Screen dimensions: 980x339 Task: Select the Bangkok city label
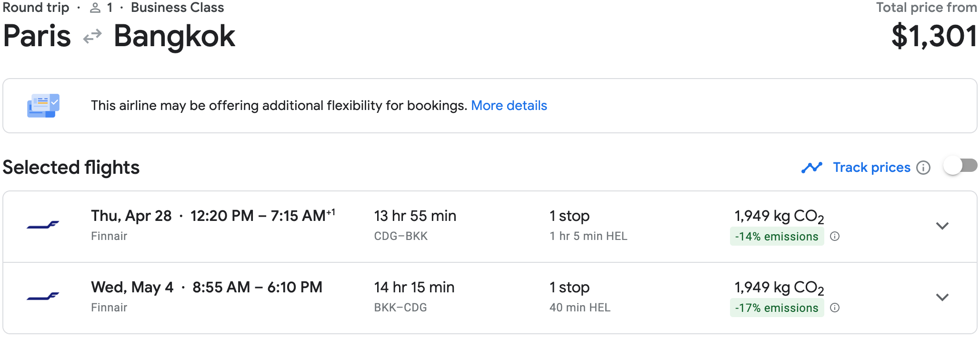[x=174, y=36]
